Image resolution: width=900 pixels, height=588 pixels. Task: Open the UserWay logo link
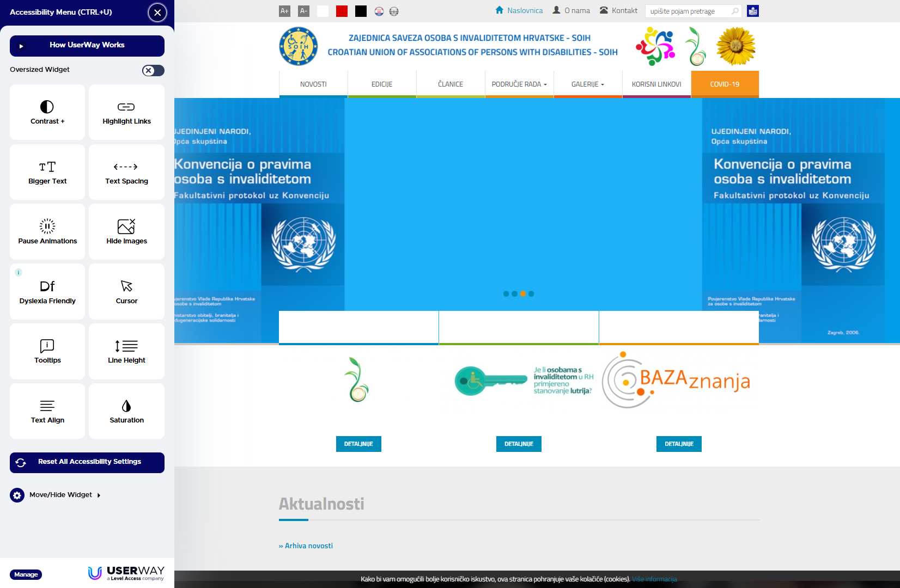126,573
